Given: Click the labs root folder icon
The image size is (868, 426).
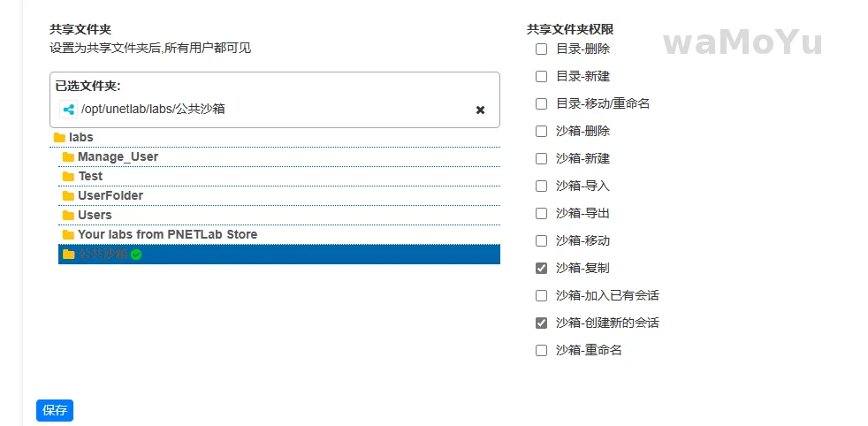Looking at the screenshot, I should [59, 138].
